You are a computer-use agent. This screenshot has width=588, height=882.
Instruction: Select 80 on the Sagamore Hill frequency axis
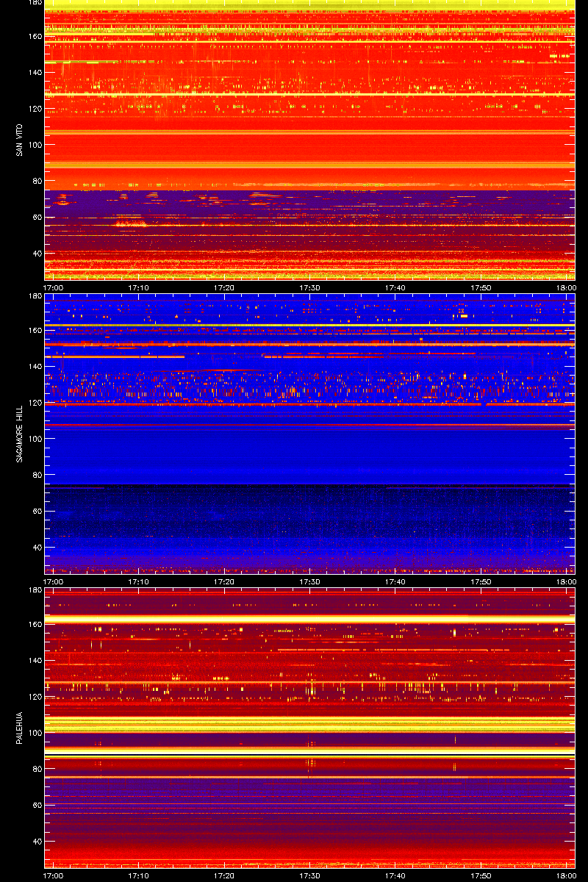(x=36, y=476)
